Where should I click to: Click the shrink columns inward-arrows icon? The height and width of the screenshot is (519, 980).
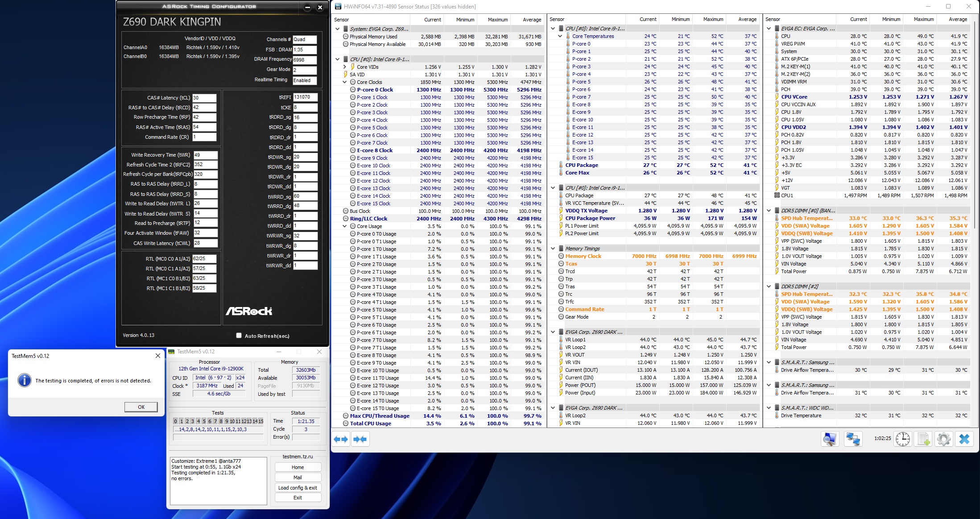[x=360, y=439]
